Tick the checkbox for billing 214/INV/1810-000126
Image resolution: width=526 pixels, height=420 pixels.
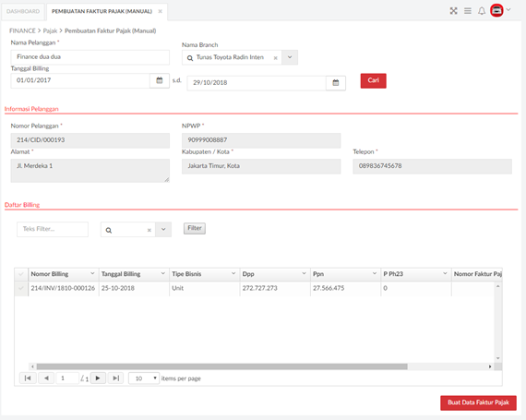click(21, 288)
